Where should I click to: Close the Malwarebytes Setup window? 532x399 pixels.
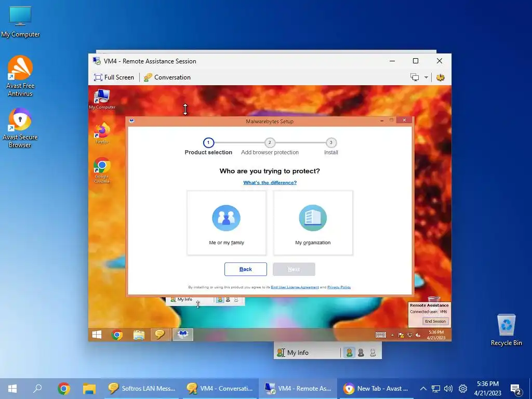tap(404, 120)
